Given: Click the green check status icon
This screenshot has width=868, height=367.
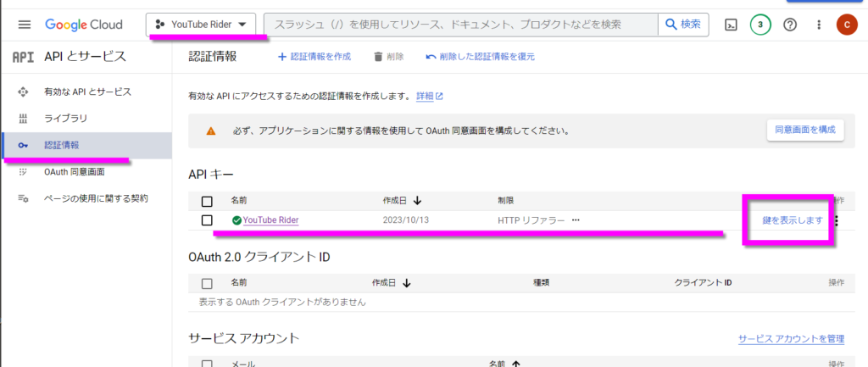Looking at the screenshot, I should [236, 220].
